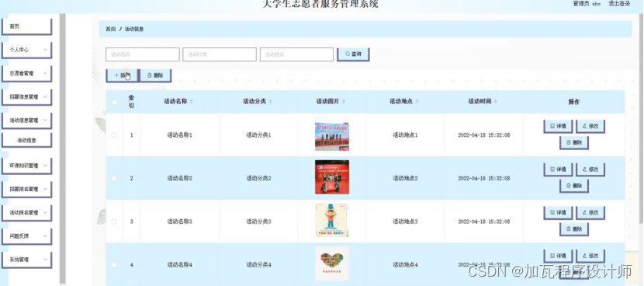Image resolution: width=644 pixels, height=286 pixels.
Task: Open 详情 for row 活动名称1
Action: click(x=558, y=126)
